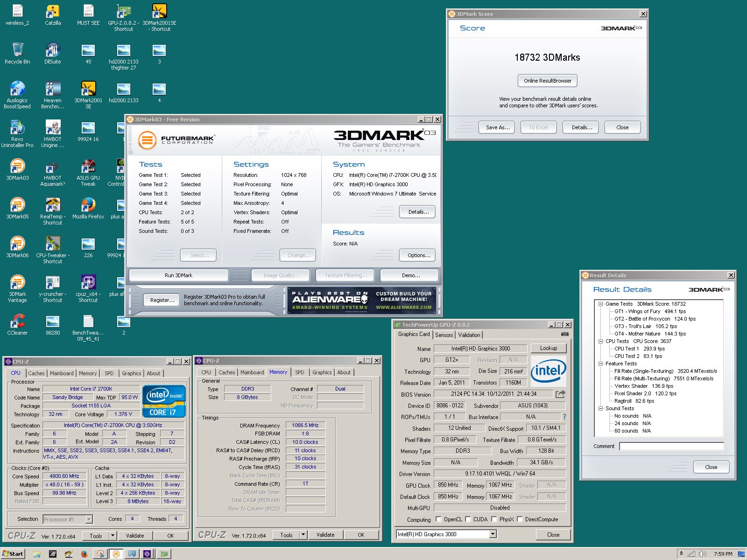Click Validate in the left CPU-Z window
Image resolution: width=747 pixels, height=560 pixels.
135,536
